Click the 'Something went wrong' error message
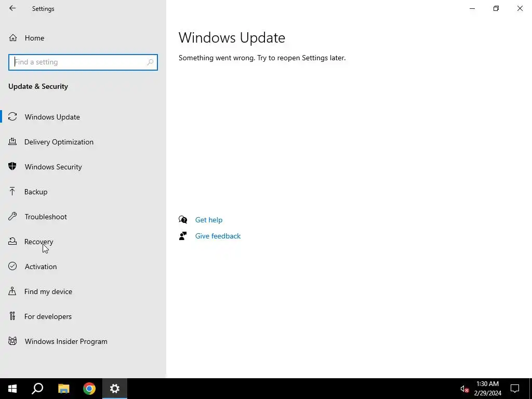The height and width of the screenshot is (399, 532). (x=262, y=58)
